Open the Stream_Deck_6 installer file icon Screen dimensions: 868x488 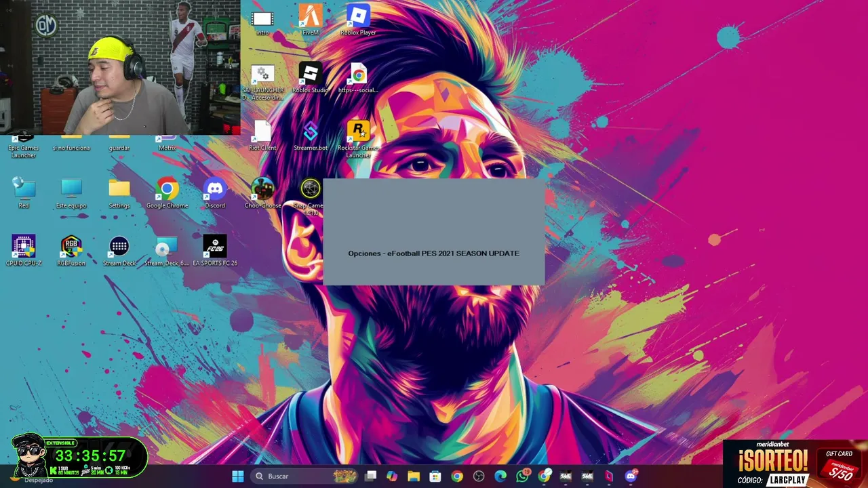point(167,247)
